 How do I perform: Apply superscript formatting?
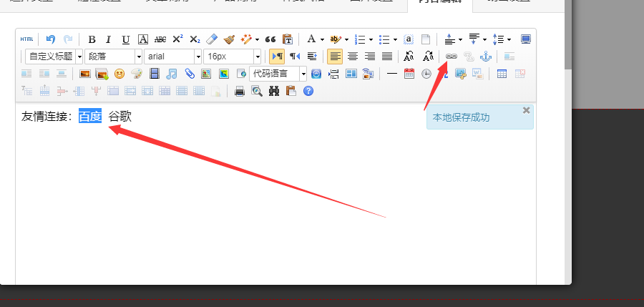pos(177,39)
